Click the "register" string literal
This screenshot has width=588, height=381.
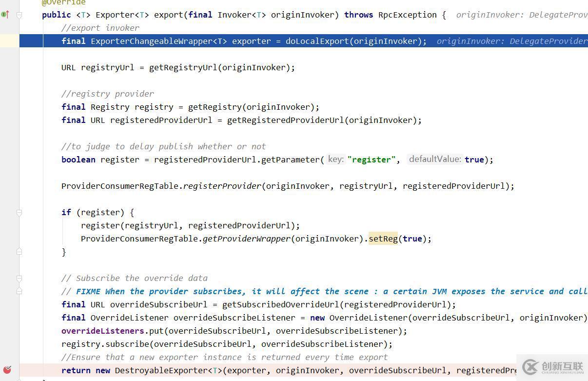coord(372,160)
